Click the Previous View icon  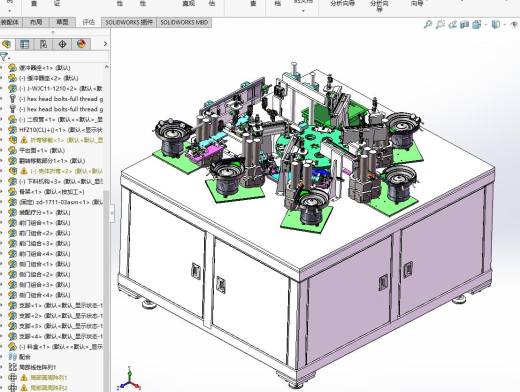[453, 24]
